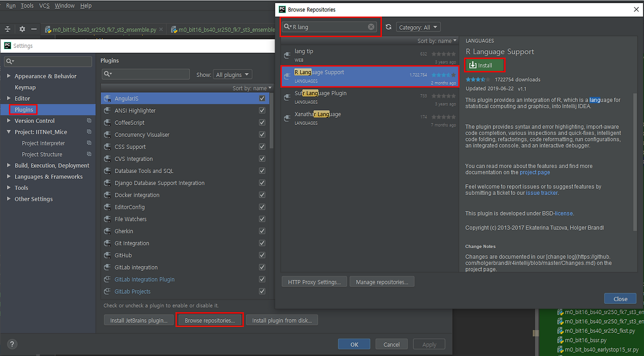Open the VCS menu
Viewport: 644px width, 356px height.
tap(44, 6)
